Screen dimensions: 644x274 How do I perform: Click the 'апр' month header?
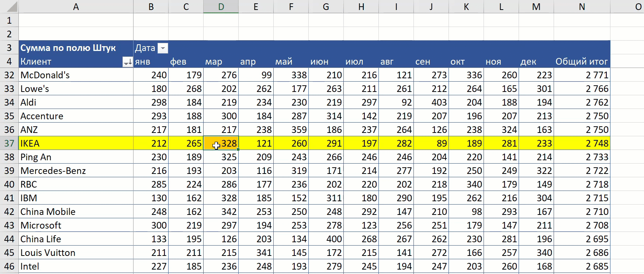click(x=256, y=61)
